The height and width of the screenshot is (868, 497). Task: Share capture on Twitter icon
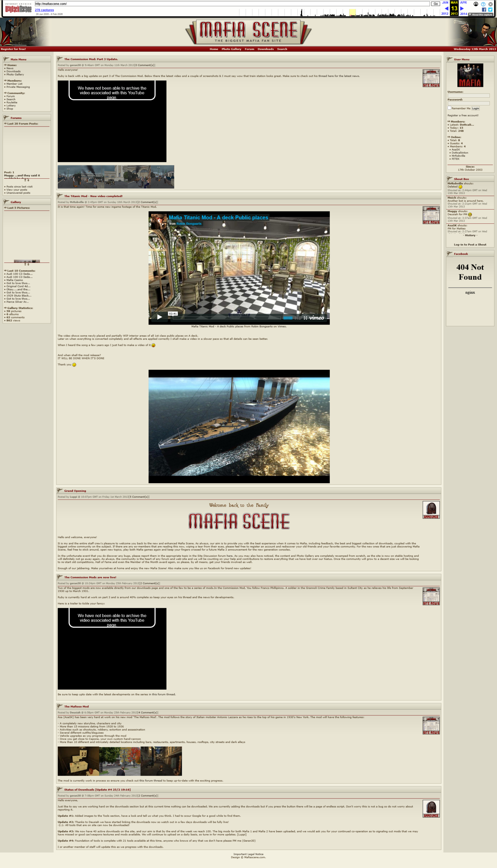pyautogui.click(x=490, y=9)
